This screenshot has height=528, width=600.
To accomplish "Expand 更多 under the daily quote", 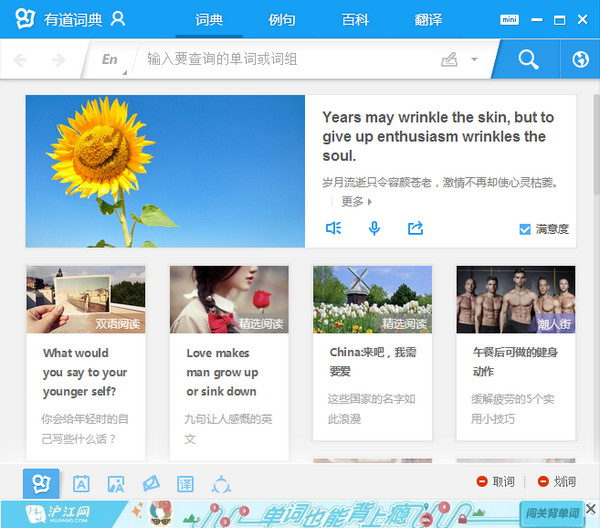I will click(x=356, y=201).
